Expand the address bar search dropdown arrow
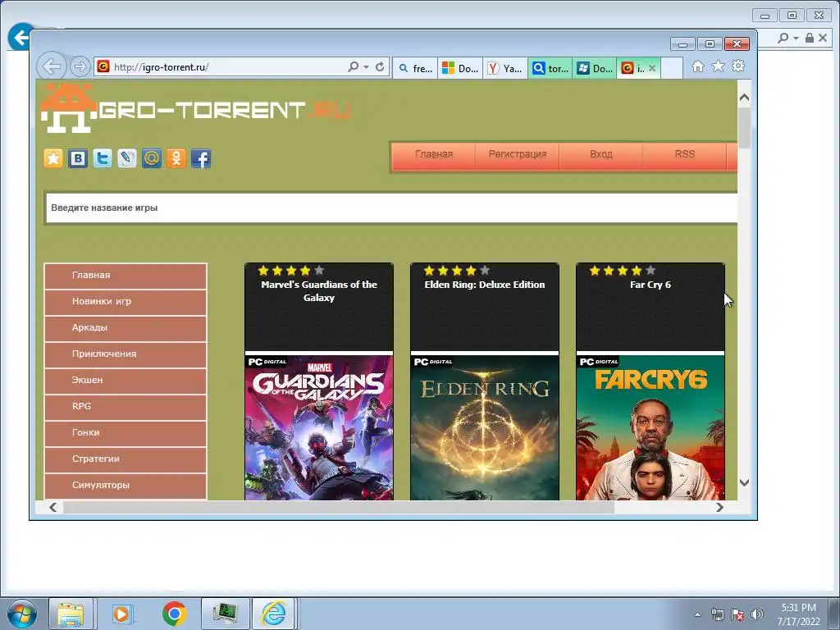The image size is (840, 630). tap(367, 67)
